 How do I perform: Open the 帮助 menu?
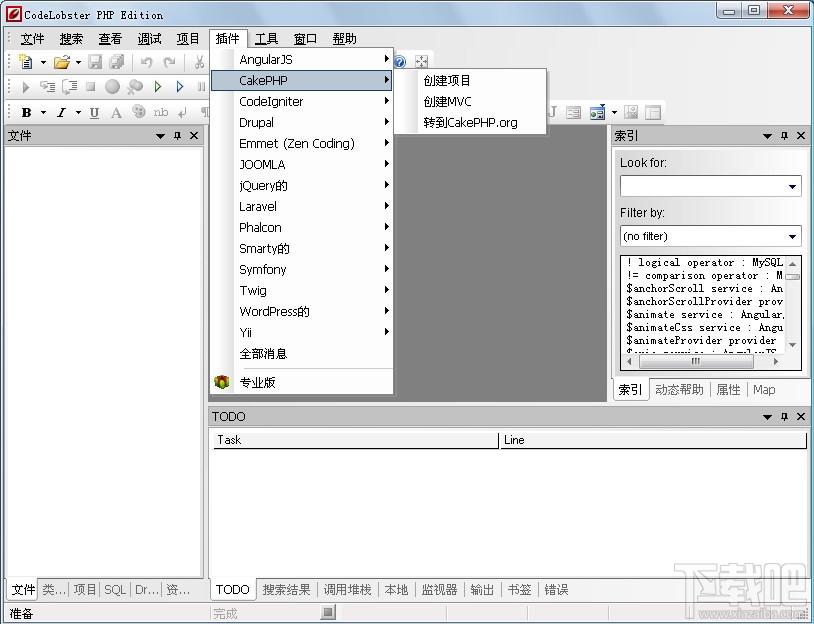(x=345, y=39)
